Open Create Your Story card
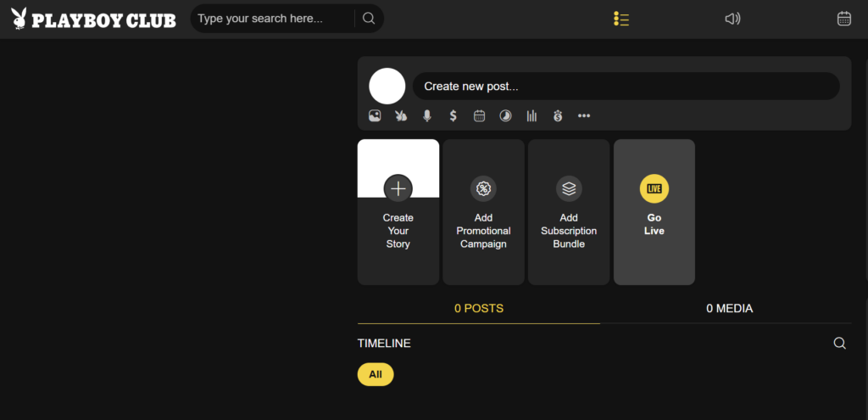The height and width of the screenshot is (420, 868). click(398, 212)
